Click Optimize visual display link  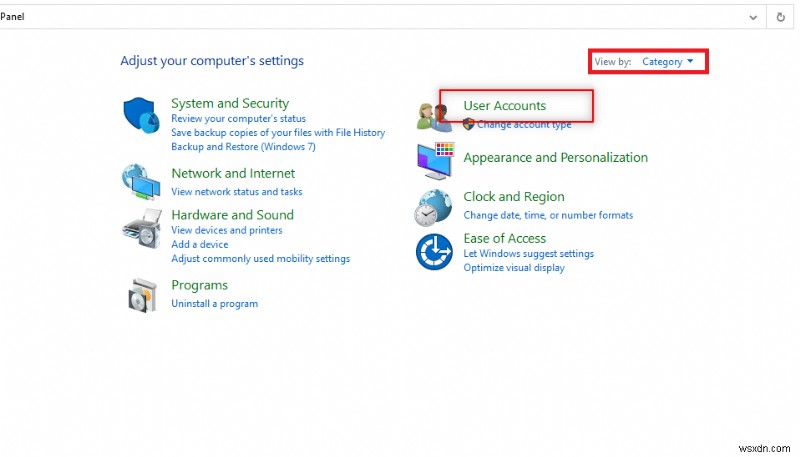pos(514,268)
